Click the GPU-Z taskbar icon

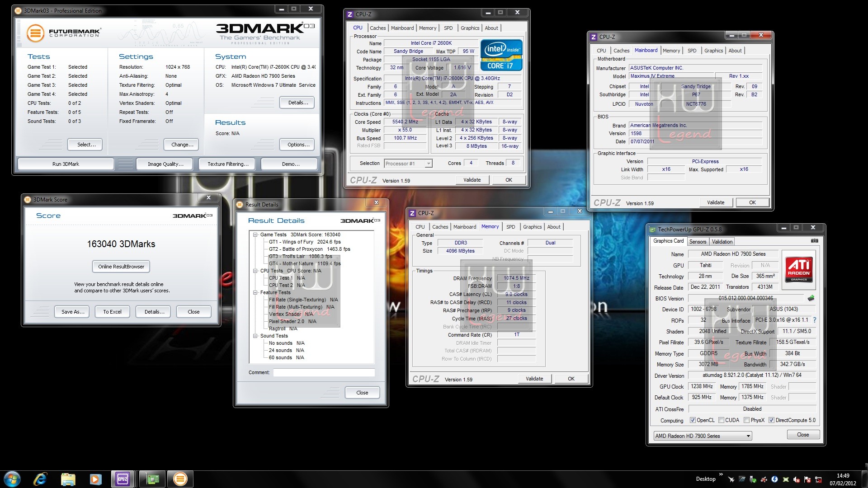152,479
